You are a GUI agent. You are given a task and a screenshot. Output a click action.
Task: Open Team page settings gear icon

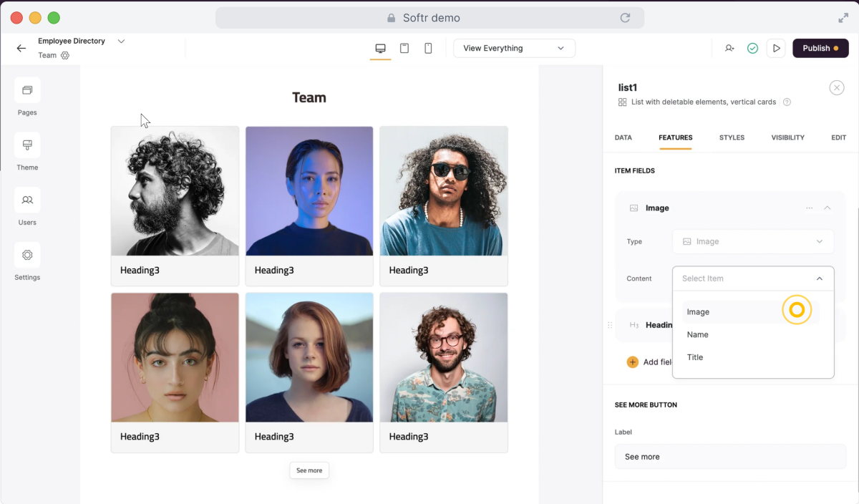point(65,55)
